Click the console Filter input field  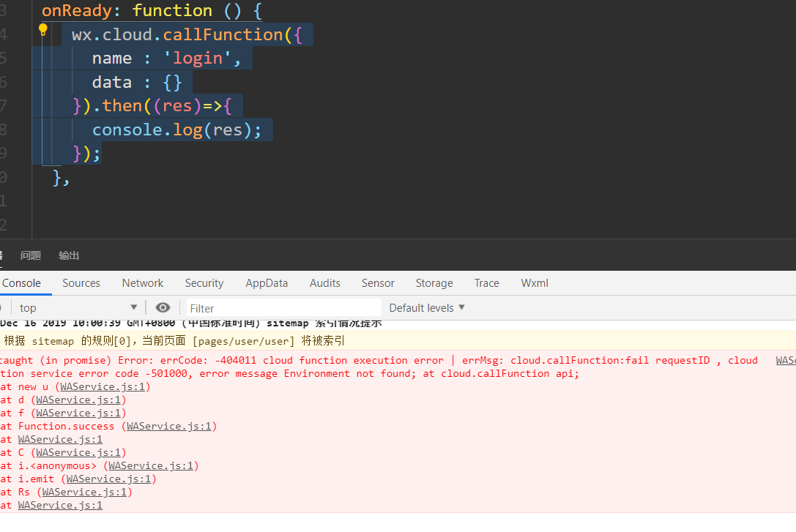pyautogui.click(x=284, y=308)
